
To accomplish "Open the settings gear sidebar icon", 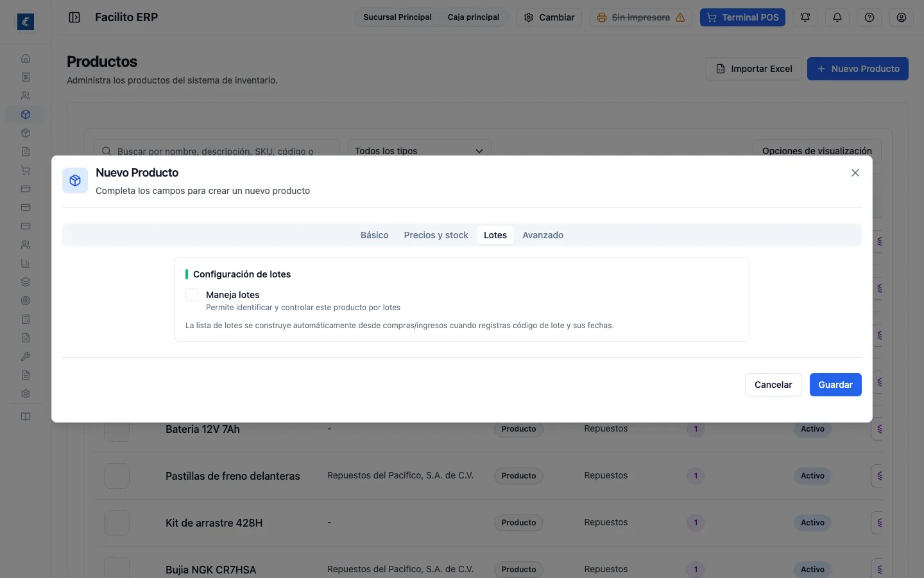I will pos(26,394).
